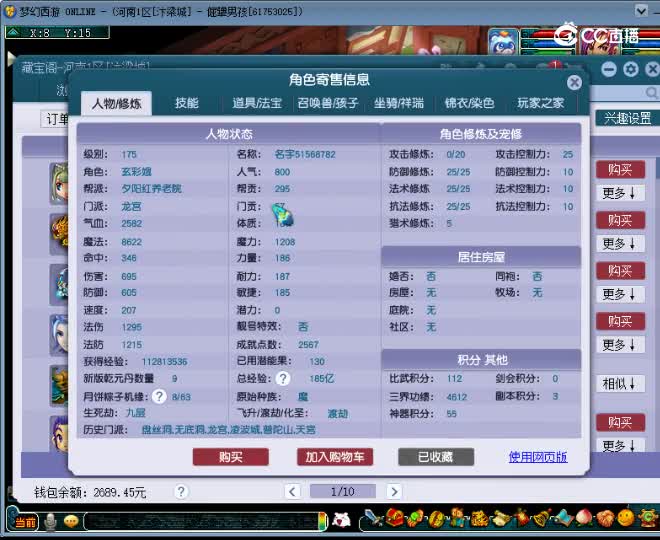Click the notification badge showing 1

click(555, 64)
